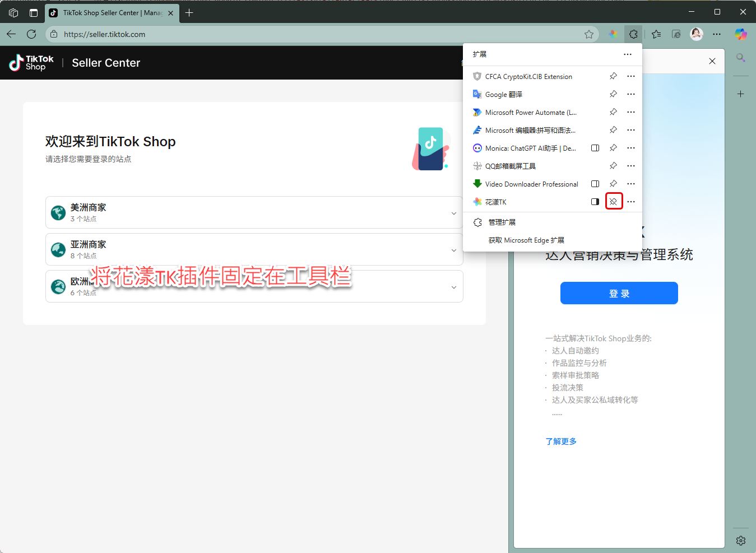Click the Extensions puzzle icon in toolbar
756x553 pixels.
[633, 34]
